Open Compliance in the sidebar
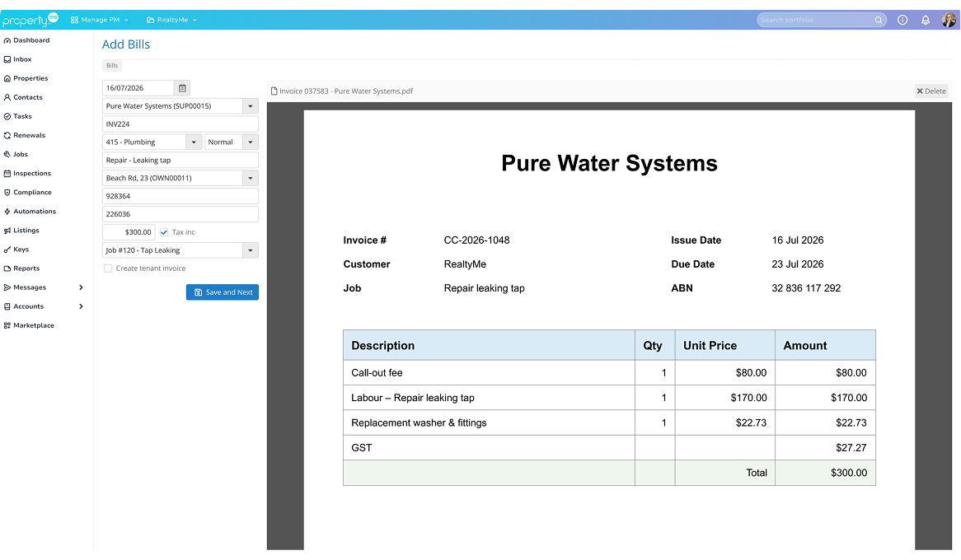This screenshot has height=560, width=961. click(27, 193)
